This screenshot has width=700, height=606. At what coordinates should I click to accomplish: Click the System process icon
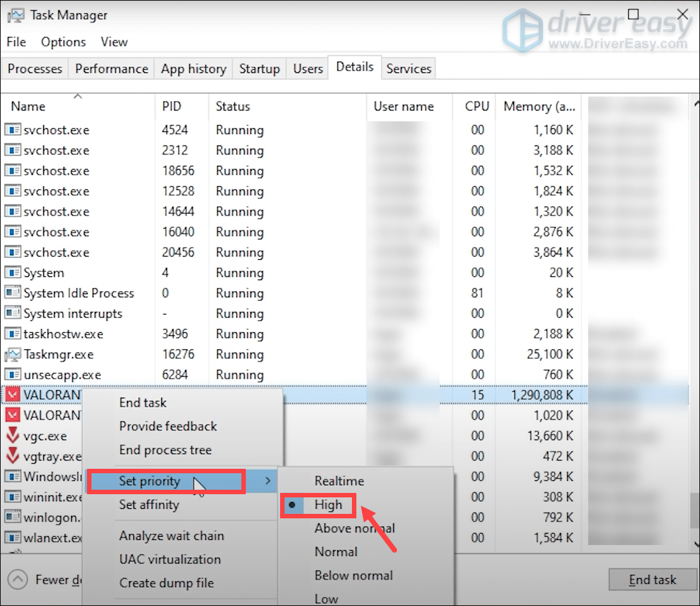tap(13, 273)
